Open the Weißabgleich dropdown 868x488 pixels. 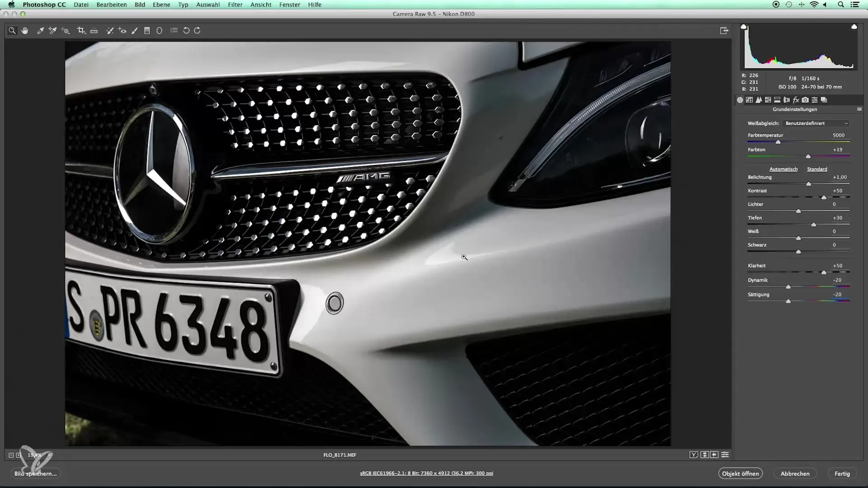(816, 123)
